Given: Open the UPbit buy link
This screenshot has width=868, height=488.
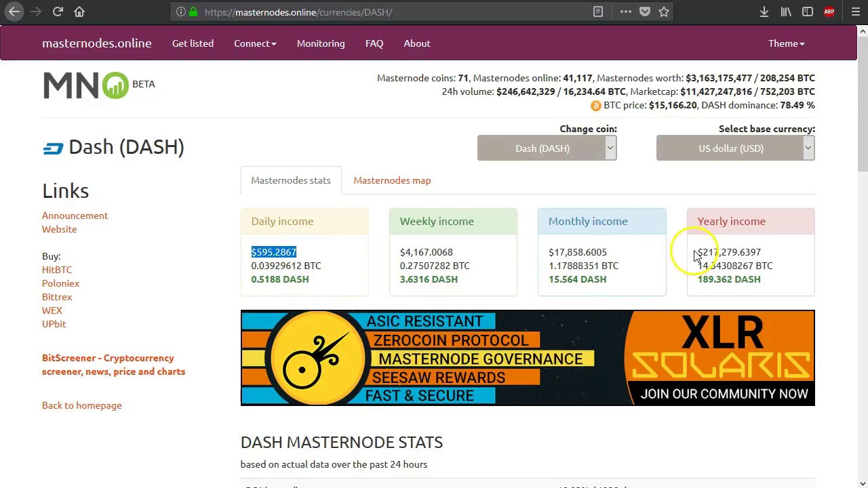Looking at the screenshot, I should pos(54,324).
